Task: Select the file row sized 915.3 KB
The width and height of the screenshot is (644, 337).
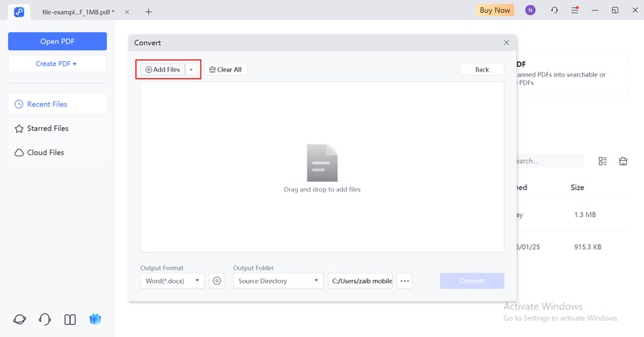Action: coord(572,247)
